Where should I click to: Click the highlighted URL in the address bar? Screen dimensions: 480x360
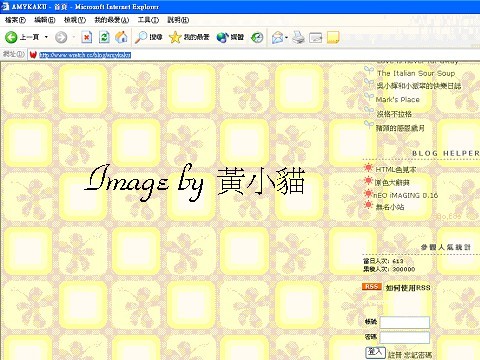pyautogui.click(x=85, y=55)
